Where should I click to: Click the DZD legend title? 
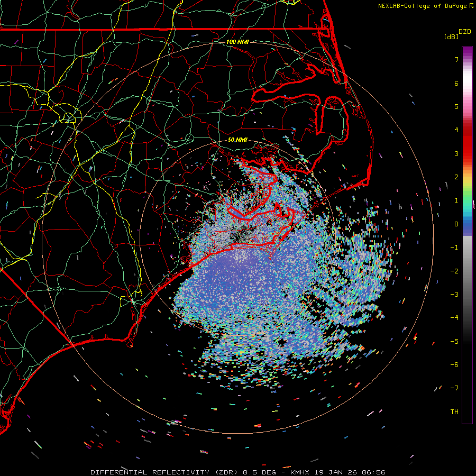tap(465, 32)
